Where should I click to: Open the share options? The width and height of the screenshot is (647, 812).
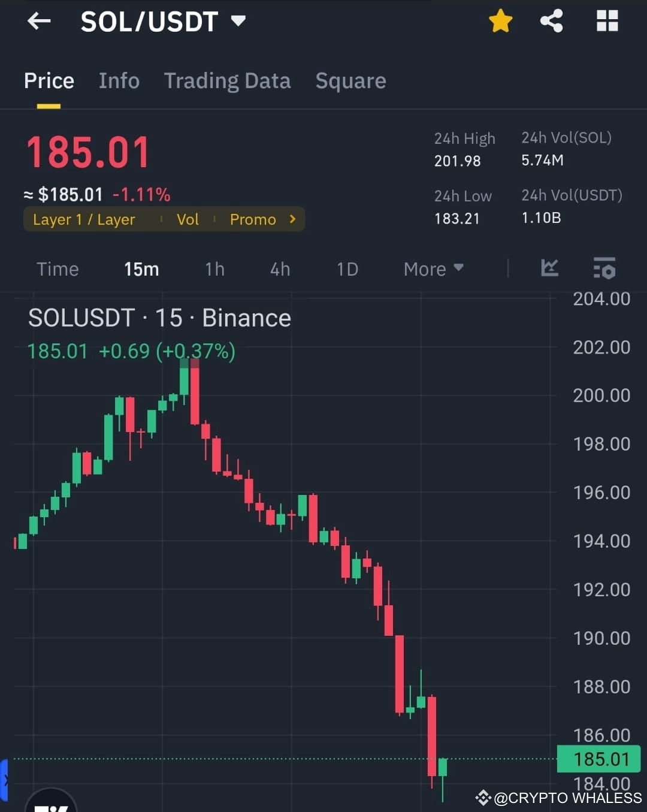pos(551,21)
